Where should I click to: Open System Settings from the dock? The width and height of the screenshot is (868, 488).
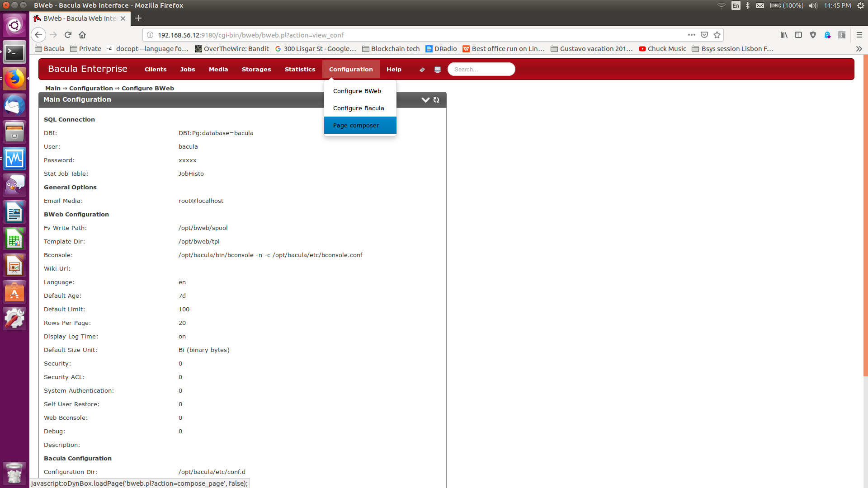(14, 319)
